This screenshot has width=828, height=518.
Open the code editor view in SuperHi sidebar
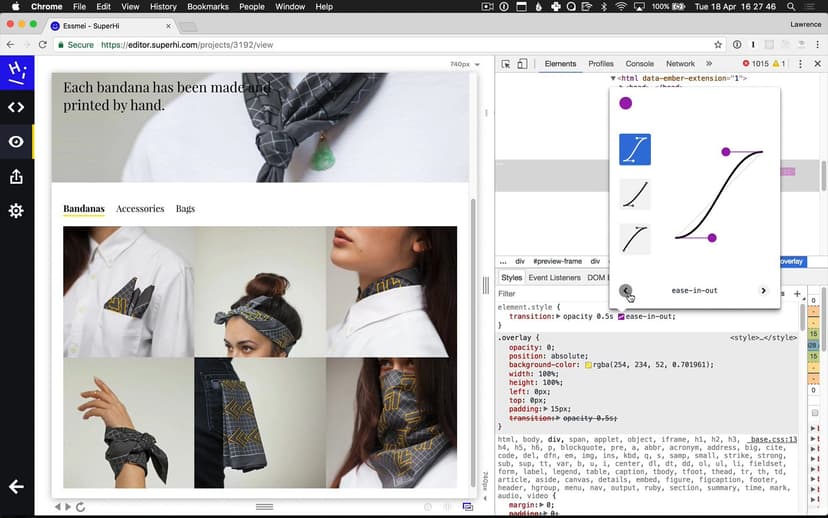[16, 107]
